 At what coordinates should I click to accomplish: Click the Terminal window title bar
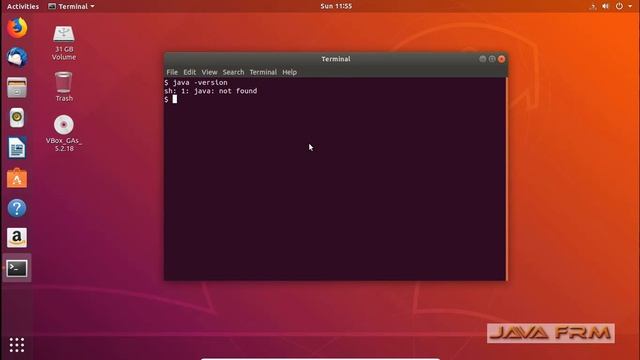click(x=336, y=59)
